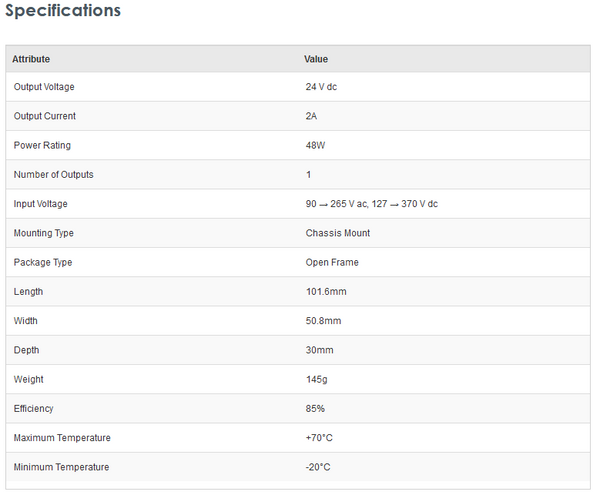Click the Specifications heading
This screenshot has width=600, height=495.
click(63, 11)
